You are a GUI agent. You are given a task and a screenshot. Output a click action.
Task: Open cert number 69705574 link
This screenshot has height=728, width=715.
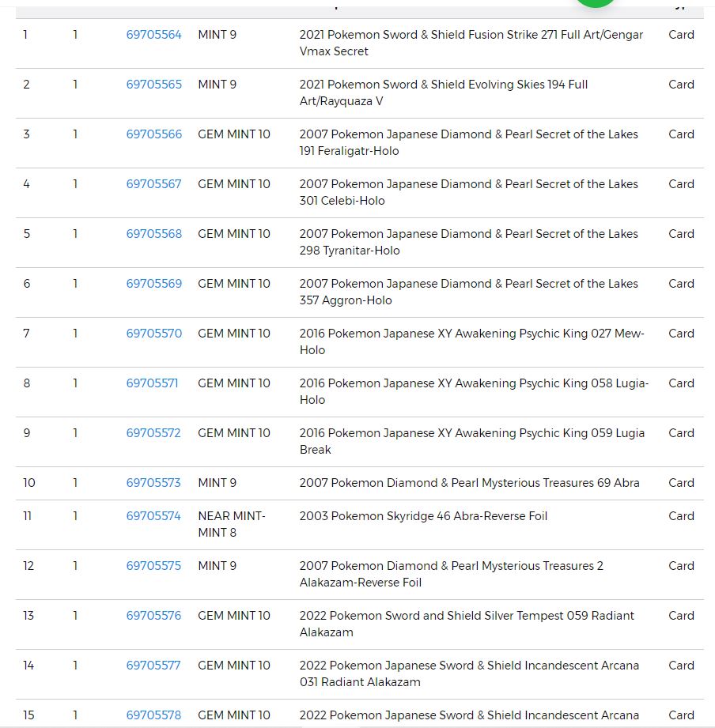(153, 516)
